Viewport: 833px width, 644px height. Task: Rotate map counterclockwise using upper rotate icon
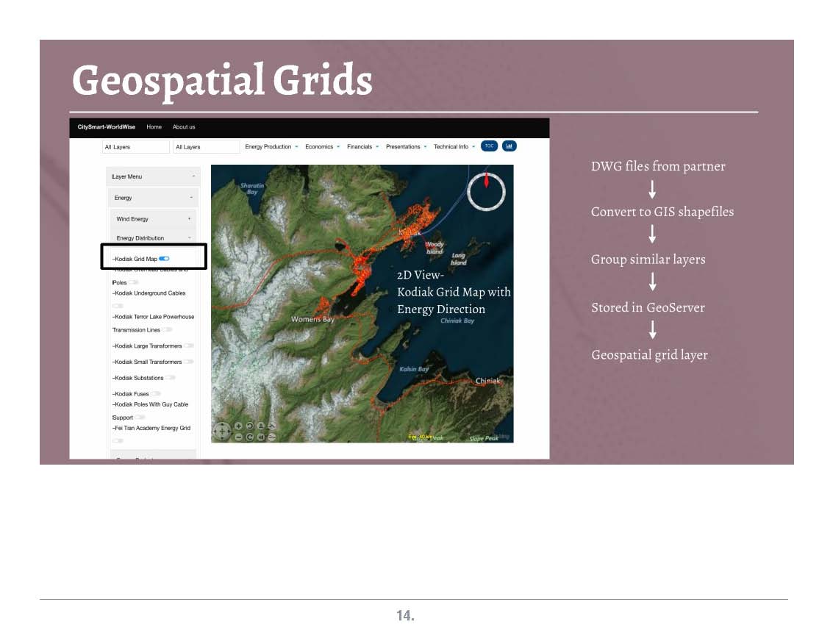[249, 426]
